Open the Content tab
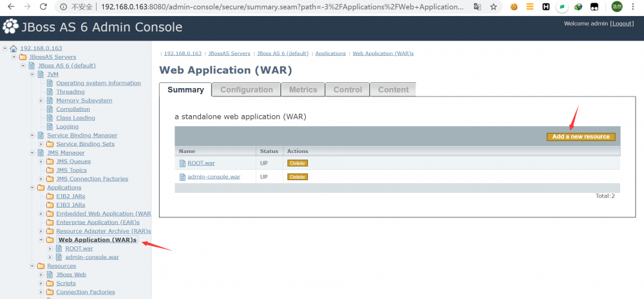Screen dimensions: 644x299 coord(393,90)
